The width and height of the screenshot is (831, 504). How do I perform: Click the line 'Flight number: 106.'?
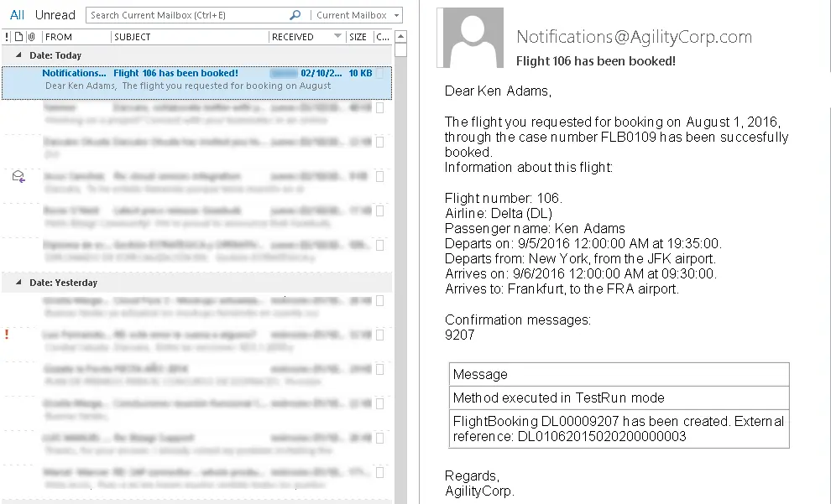(x=504, y=198)
